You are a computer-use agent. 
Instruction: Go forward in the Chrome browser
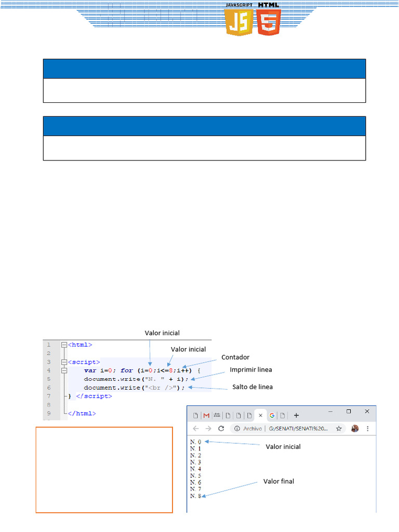coord(208,429)
